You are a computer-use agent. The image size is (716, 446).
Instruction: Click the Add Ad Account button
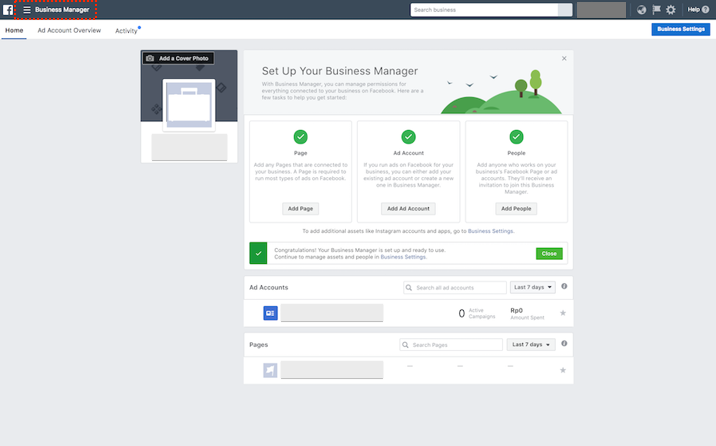(x=408, y=209)
